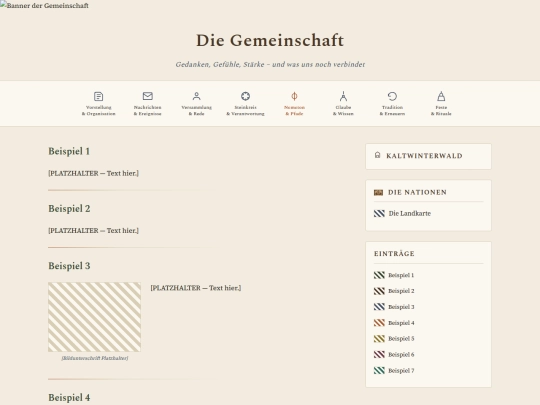
Task: Click the placeholder text under Beispiel 1
Action: (x=93, y=173)
